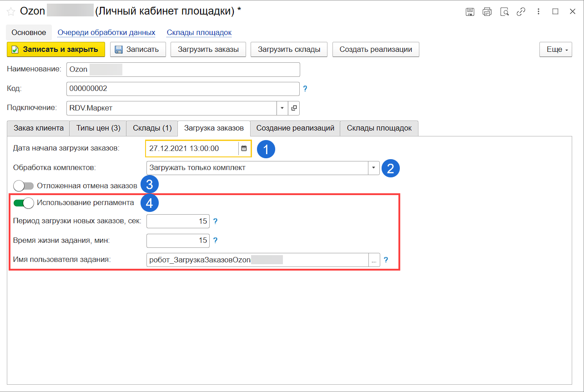Open the Еще dropdown menu
This screenshot has height=392, width=584.
point(556,50)
